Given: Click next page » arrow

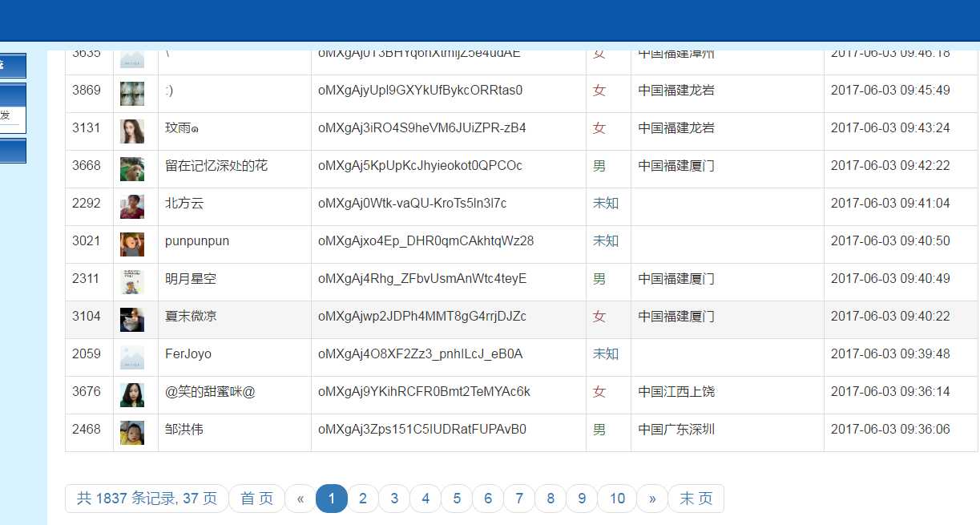Looking at the screenshot, I should pyautogui.click(x=652, y=499).
